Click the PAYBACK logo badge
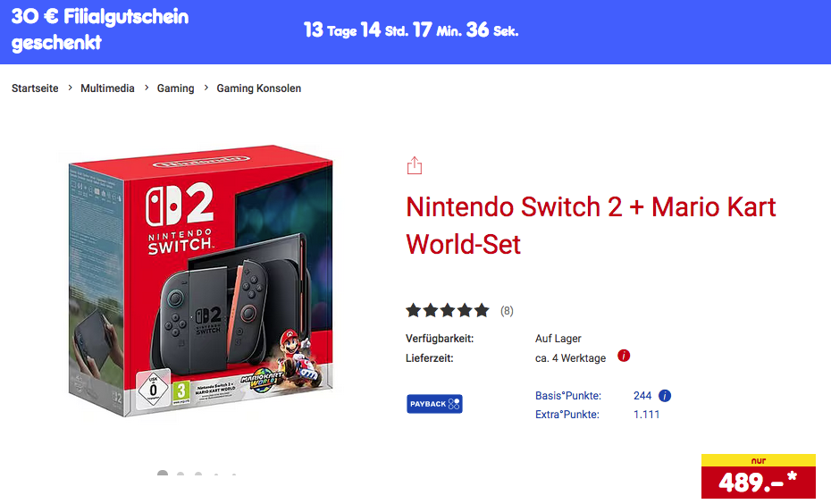This screenshot has height=504, width=831. 434,404
